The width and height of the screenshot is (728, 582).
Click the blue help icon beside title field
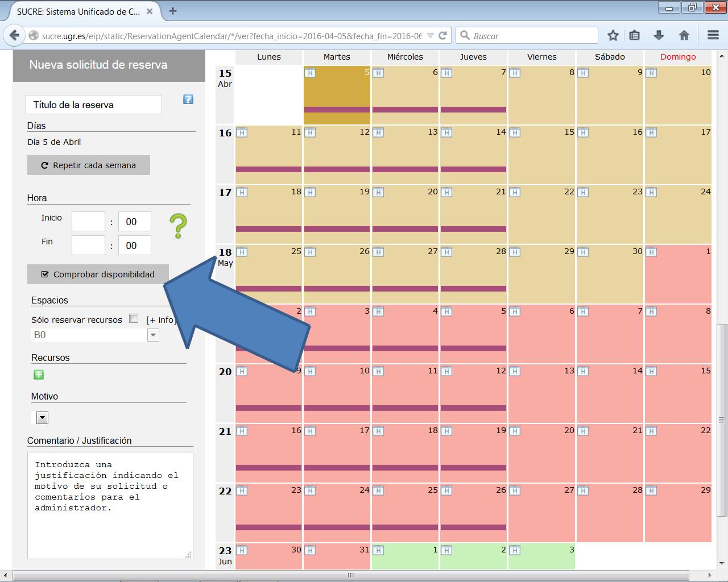[x=188, y=99]
